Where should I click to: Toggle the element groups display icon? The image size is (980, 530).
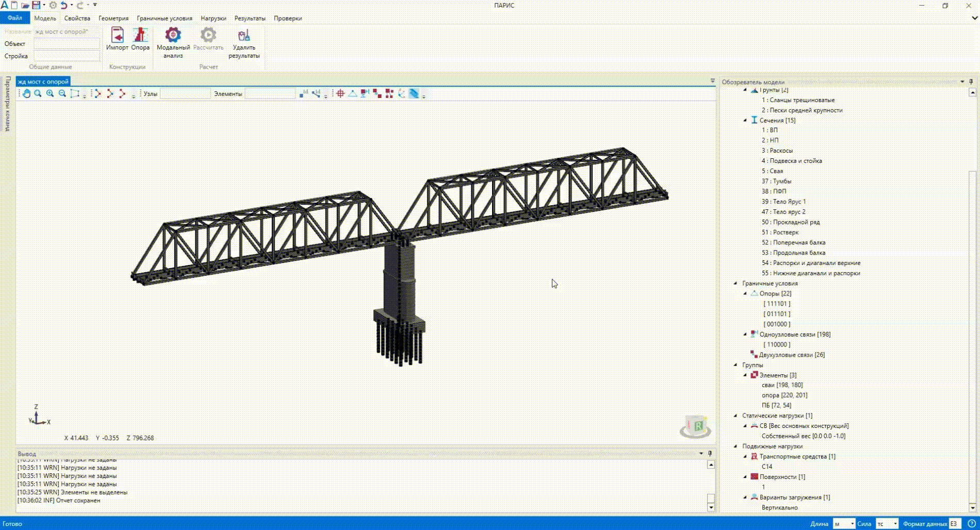(x=389, y=93)
